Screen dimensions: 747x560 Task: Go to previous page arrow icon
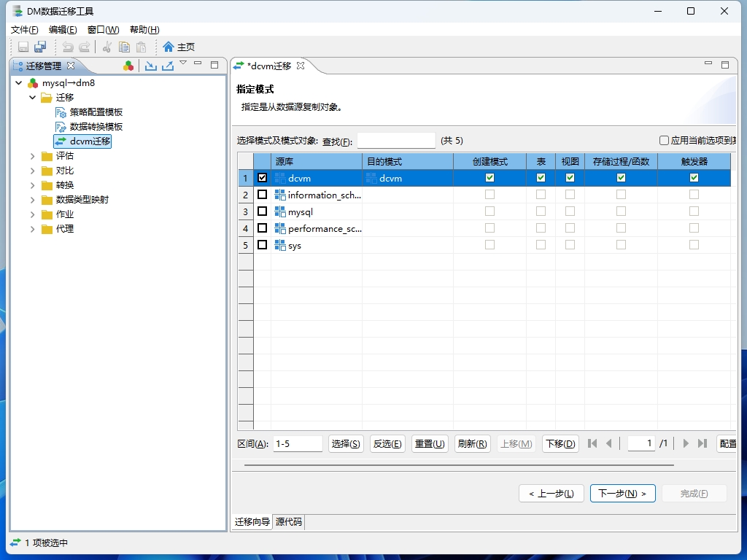tap(609, 443)
